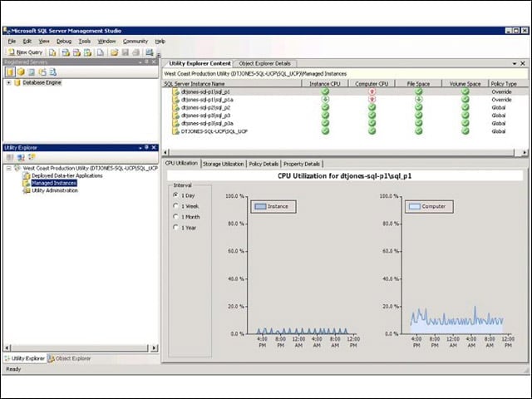The width and height of the screenshot is (532, 399).
Task: Click right scroll arrow of Utility Explorer tree
Action: [x=155, y=347]
